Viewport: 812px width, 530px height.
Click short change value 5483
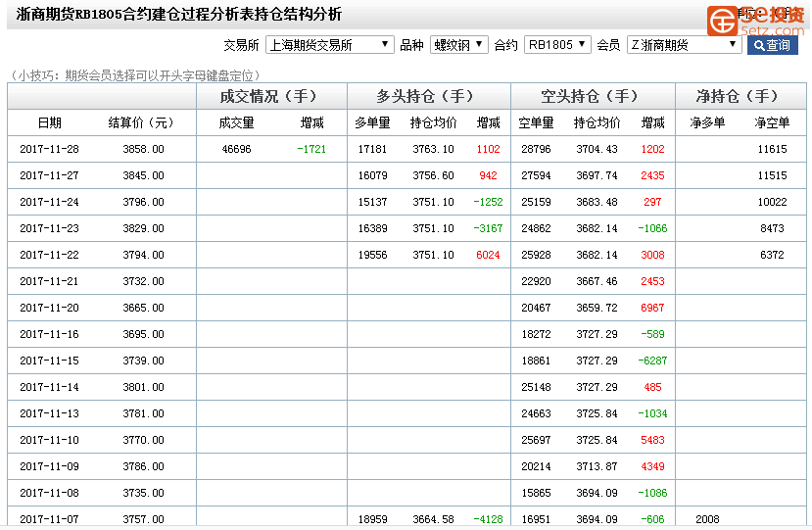pyautogui.click(x=652, y=440)
